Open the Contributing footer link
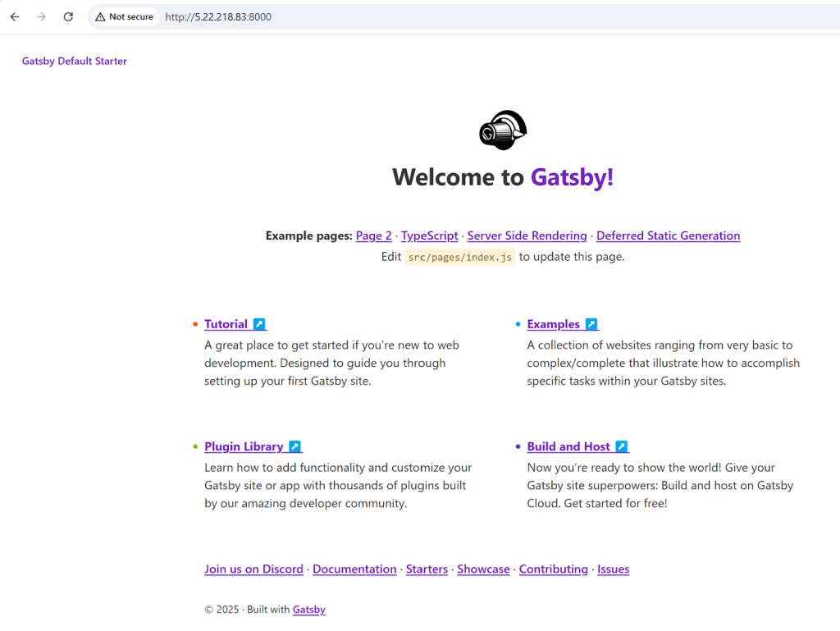The image size is (840, 631). (x=554, y=569)
